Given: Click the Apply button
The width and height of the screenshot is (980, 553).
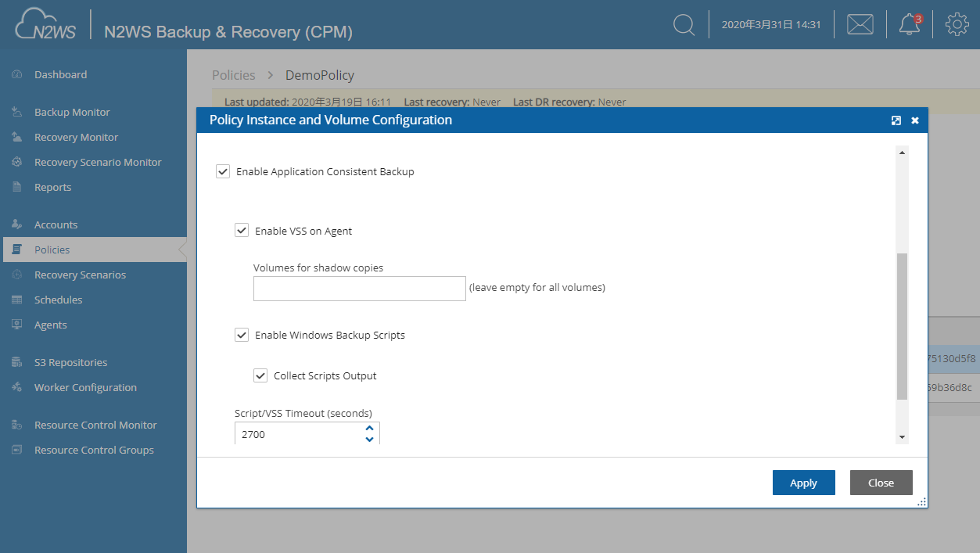Looking at the screenshot, I should [803, 483].
